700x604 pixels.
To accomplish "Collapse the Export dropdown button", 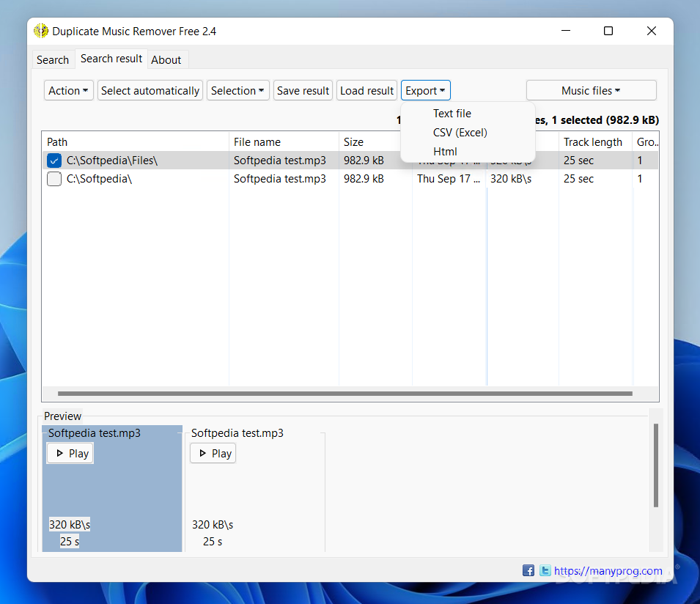I will pos(425,91).
